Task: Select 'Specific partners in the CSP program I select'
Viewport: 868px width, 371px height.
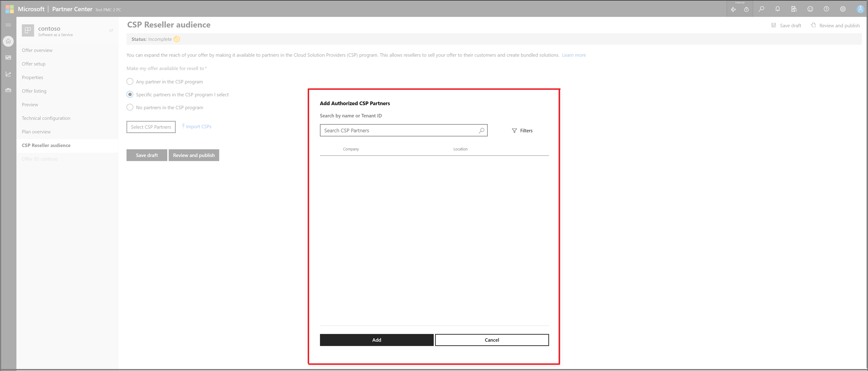Action: 129,95
